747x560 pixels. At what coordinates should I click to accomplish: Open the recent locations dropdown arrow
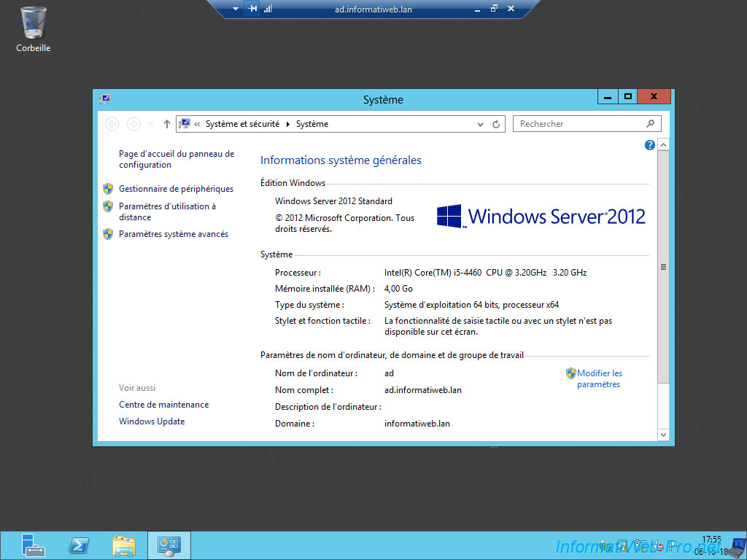[150, 124]
